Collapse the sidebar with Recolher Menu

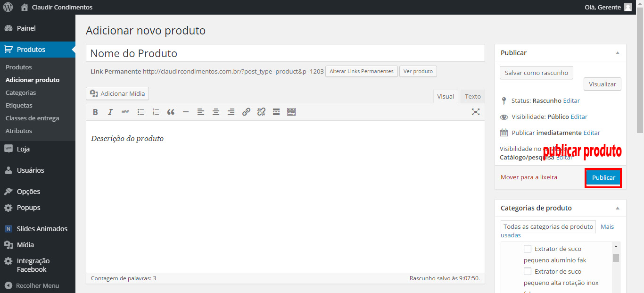[32, 285]
